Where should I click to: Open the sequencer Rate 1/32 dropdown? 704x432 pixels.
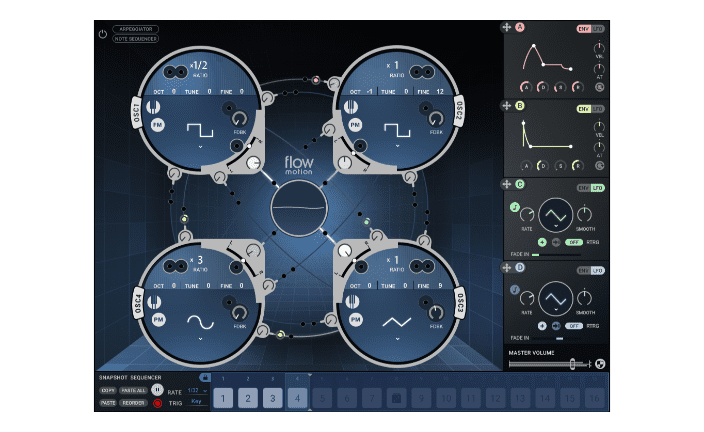pos(198,391)
